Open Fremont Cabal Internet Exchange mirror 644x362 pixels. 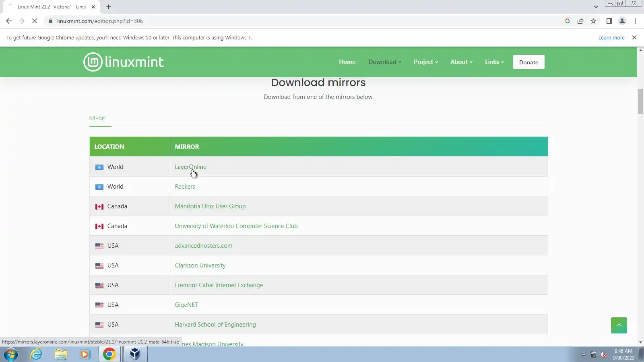[x=219, y=285]
